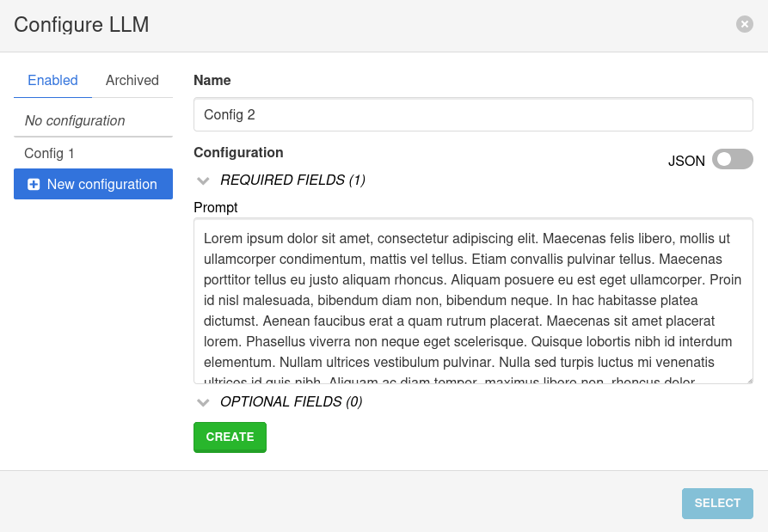The width and height of the screenshot is (768, 532).
Task: Click the close X icon of the dialog
Action: pos(744,24)
